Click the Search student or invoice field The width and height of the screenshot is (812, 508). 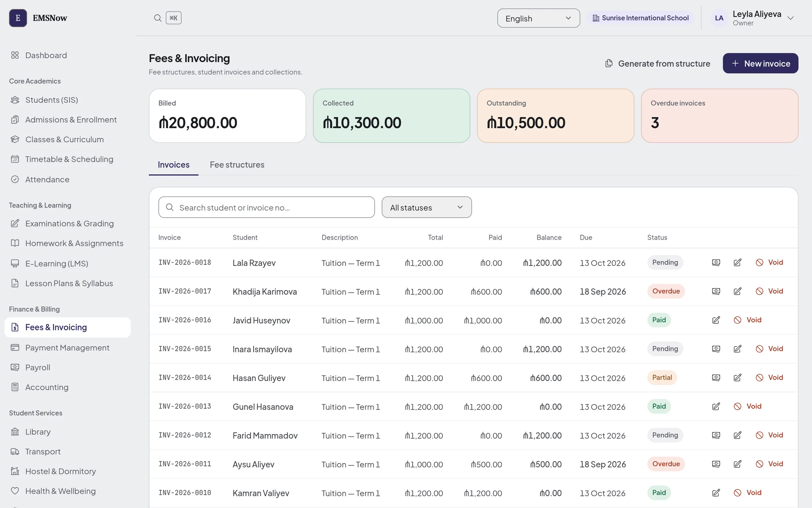(266, 207)
